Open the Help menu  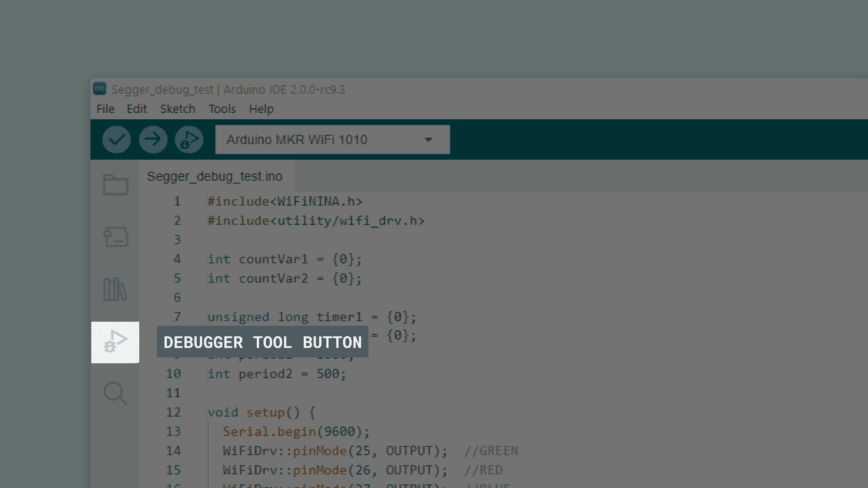coord(261,109)
